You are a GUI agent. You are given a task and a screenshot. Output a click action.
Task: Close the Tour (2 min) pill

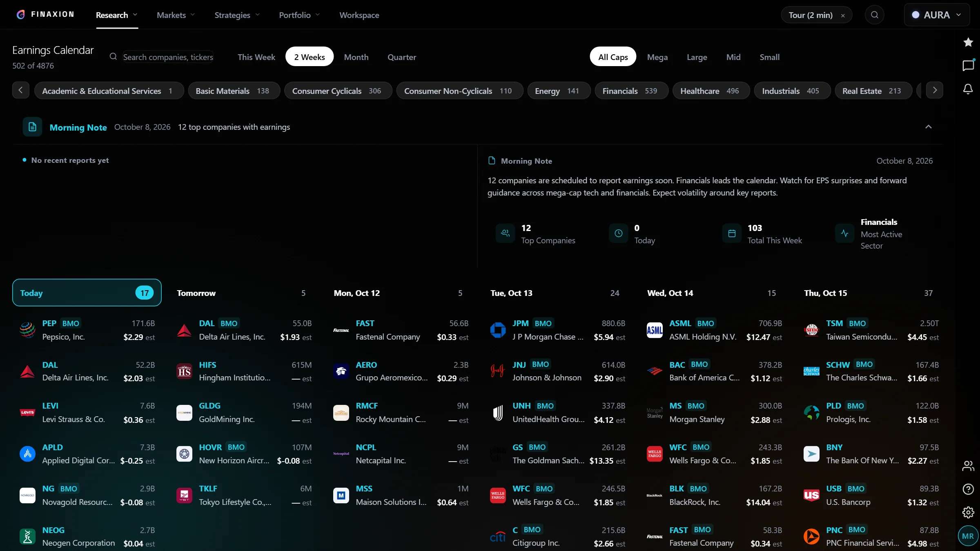pyautogui.click(x=843, y=16)
